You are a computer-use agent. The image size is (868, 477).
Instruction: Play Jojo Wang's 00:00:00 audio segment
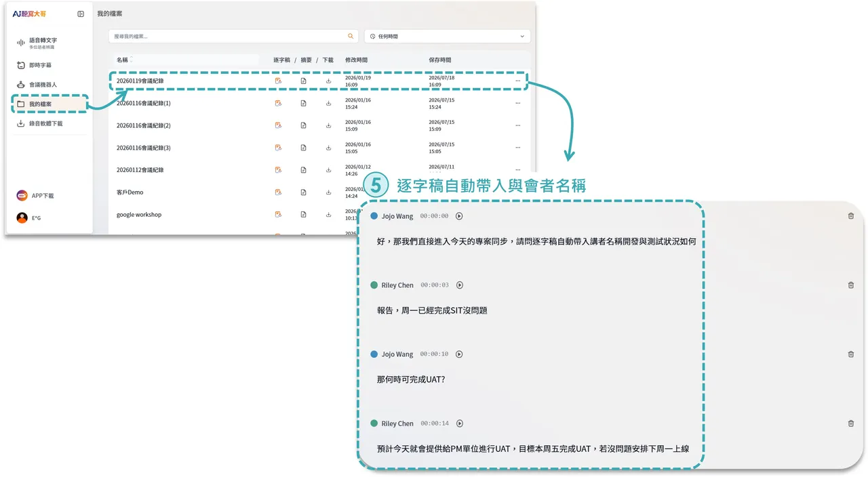point(459,215)
